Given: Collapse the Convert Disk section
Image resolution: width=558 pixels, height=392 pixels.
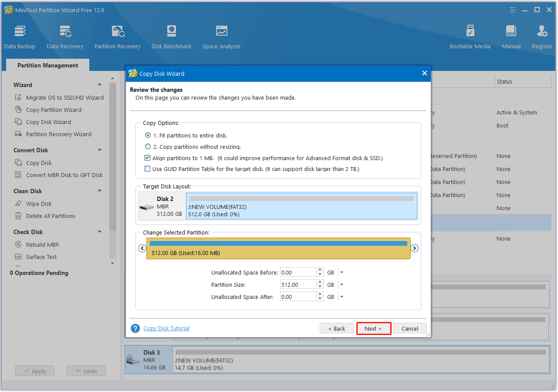Looking at the screenshot, I should (x=100, y=150).
